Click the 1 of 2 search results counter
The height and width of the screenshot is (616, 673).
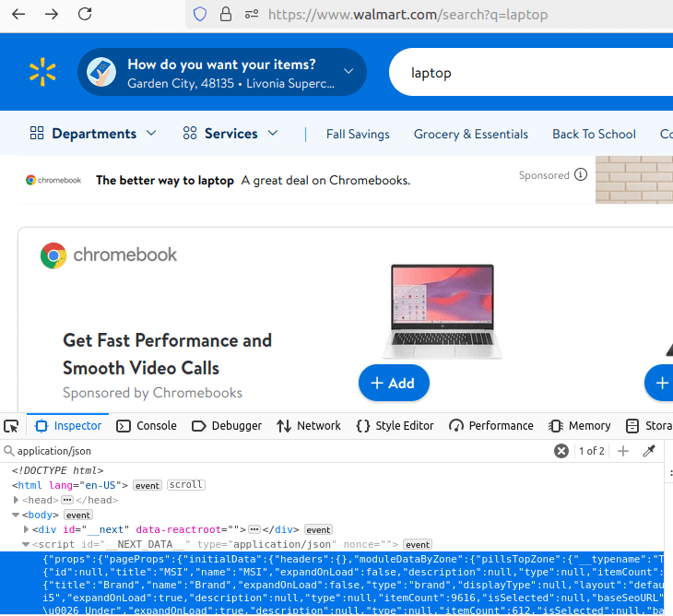point(592,451)
